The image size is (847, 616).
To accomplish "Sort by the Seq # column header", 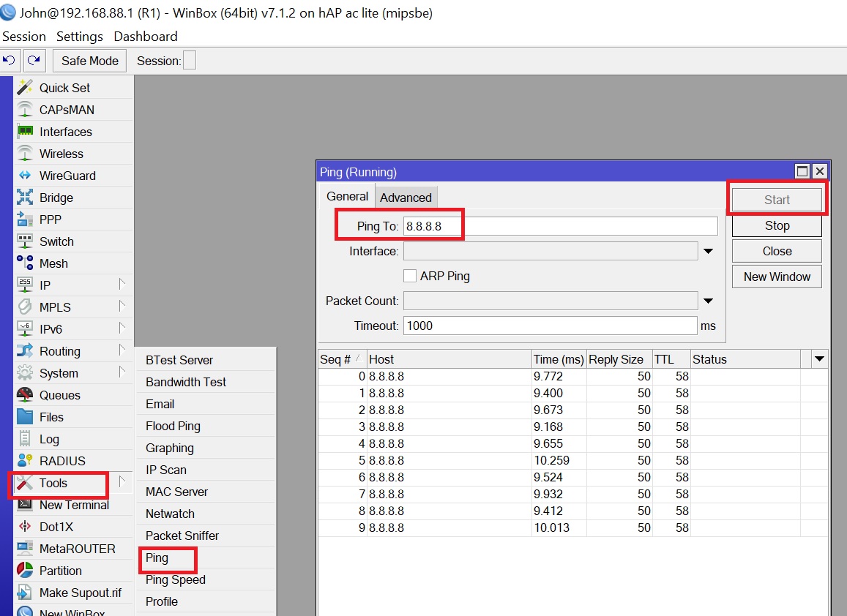I will (x=342, y=359).
